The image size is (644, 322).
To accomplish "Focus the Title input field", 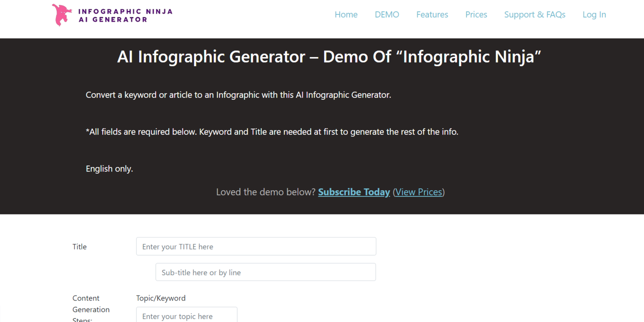I will click(x=256, y=246).
